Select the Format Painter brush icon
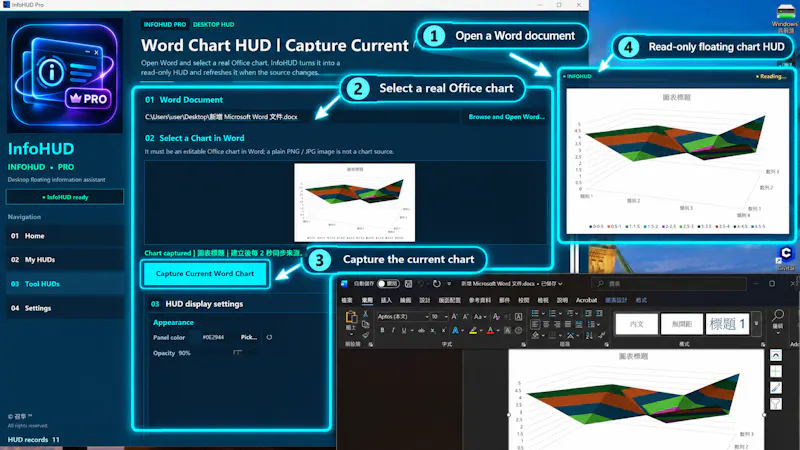Image resolution: width=800 pixels, height=450 pixels. click(365, 335)
